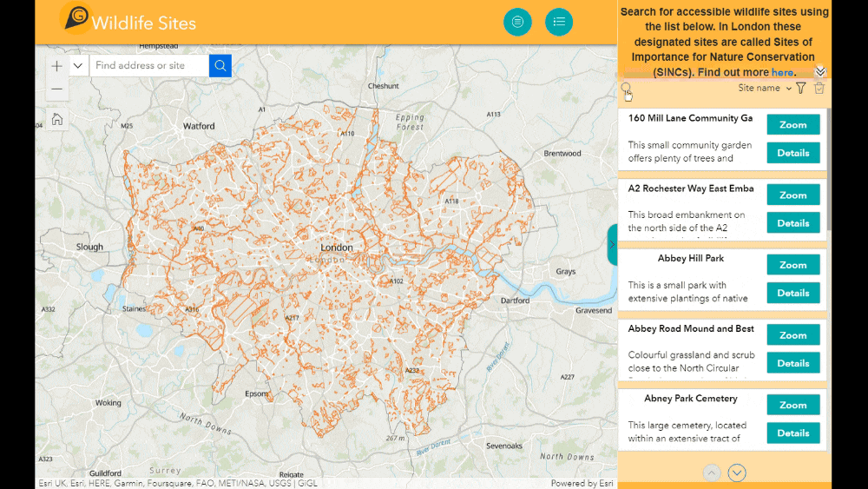Zoom to Abbey Road Mound site
The width and height of the screenshot is (868, 489).
pyautogui.click(x=793, y=335)
